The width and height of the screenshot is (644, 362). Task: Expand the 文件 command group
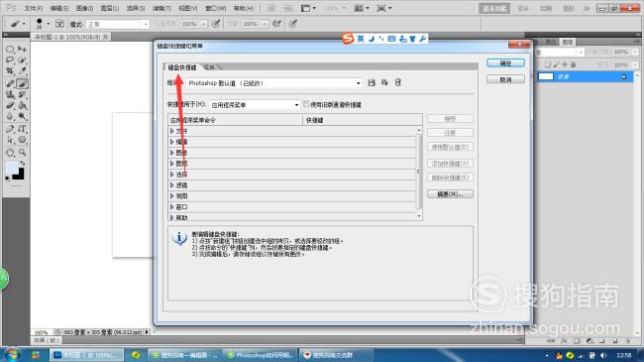172,131
